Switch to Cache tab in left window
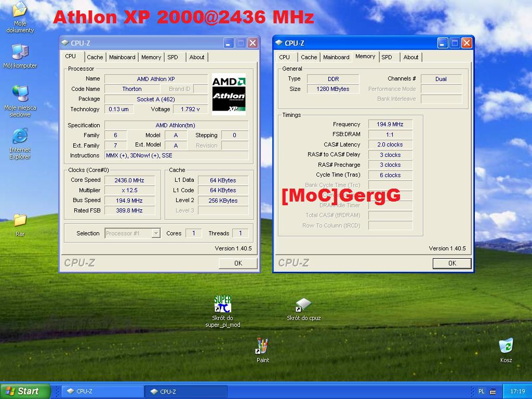The image size is (532, 399). [x=95, y=57]
